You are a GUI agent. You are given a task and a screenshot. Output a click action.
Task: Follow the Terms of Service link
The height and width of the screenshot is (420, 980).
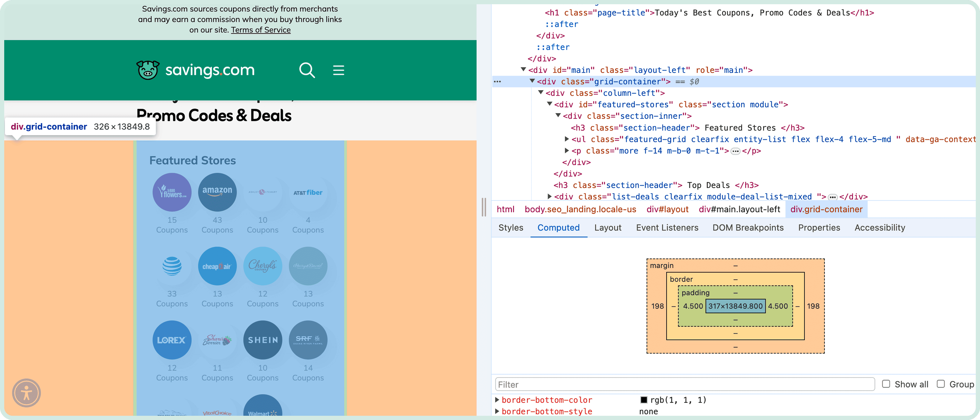point(261,30)
